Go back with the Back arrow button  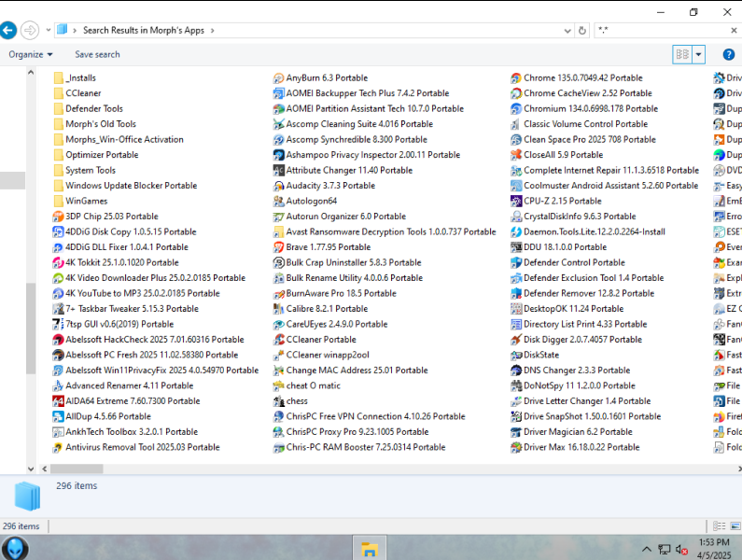coord(7,30)
